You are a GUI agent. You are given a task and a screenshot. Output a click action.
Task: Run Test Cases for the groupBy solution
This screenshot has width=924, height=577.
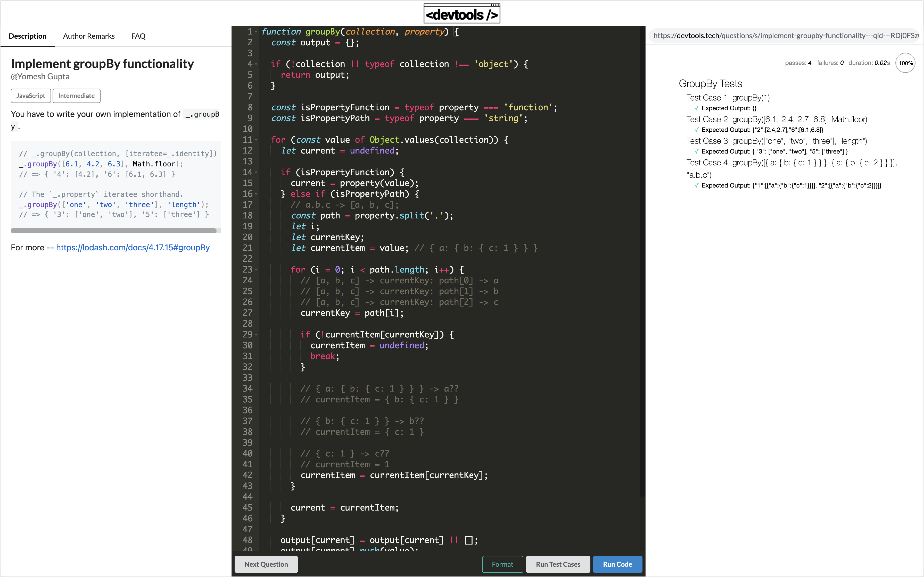pos(557,564)
